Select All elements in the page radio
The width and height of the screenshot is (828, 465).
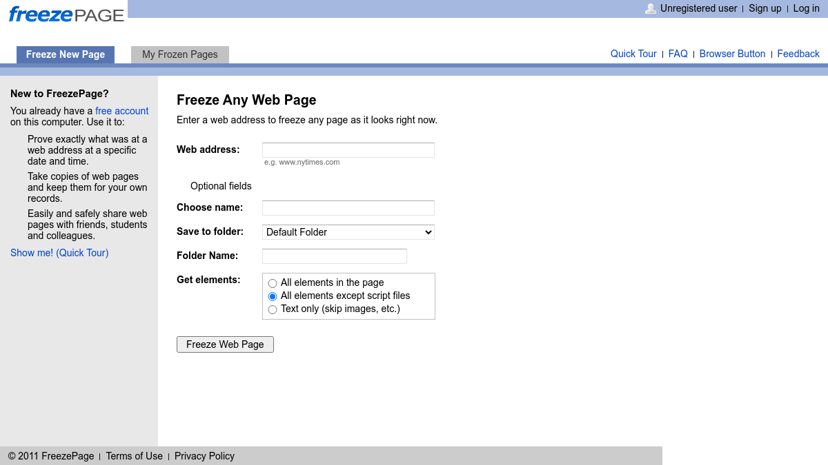click(x=272, y=283)
